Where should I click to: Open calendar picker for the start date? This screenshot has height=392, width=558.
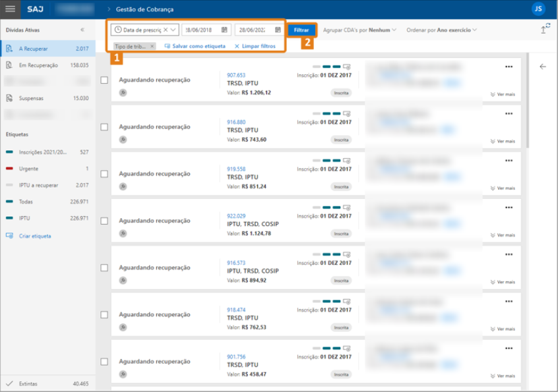(224, 30)
